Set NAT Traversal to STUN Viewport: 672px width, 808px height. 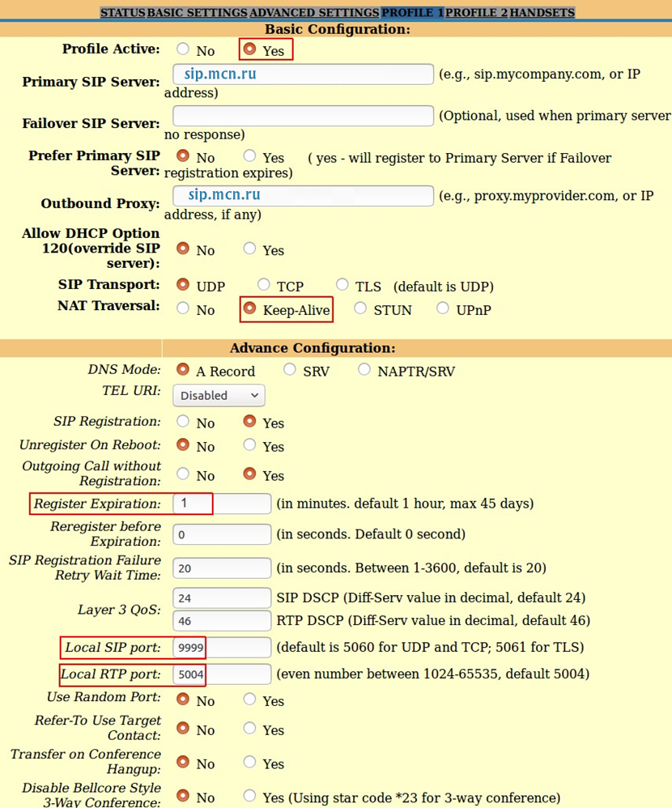[x=360, y=308]
